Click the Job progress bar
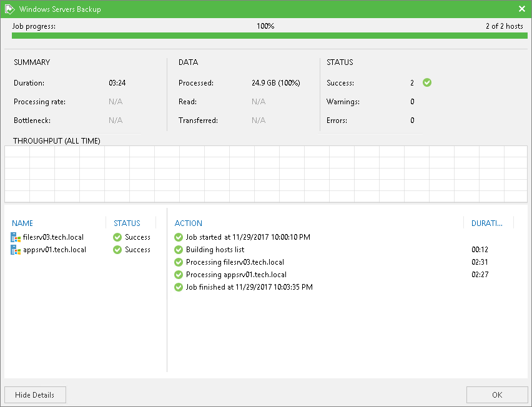Viewport: 532px width, 407px height. coord(269,36)
